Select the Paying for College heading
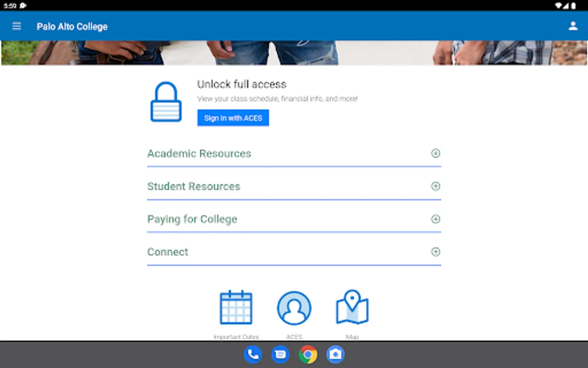The width and height of the screenshot is (588, 368). [192, 219]
